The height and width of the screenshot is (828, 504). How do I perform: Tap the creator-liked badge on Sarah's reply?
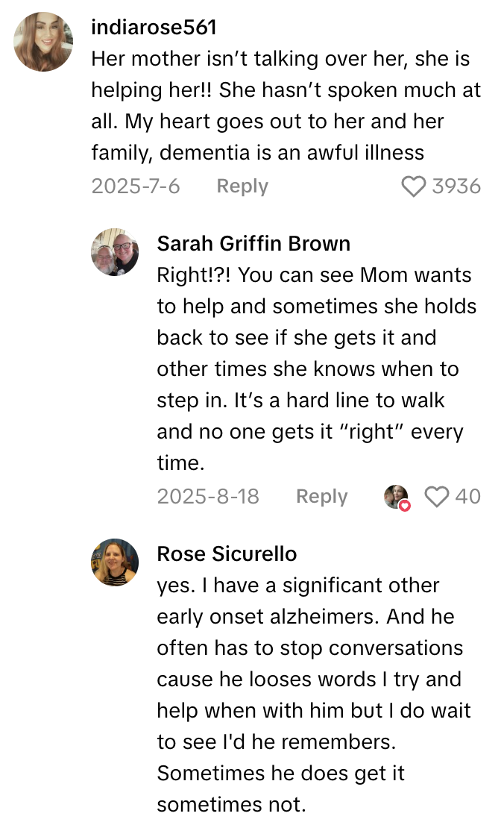point(397,496)
